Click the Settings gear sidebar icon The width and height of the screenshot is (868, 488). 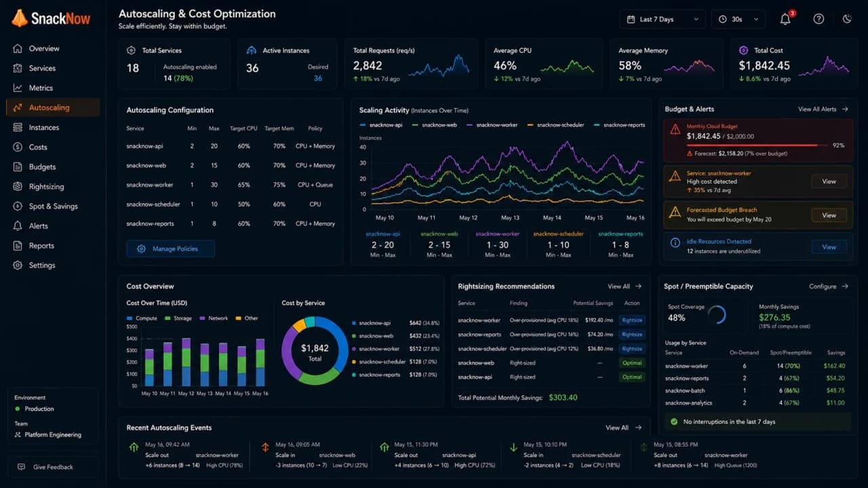tap(18, 265)
